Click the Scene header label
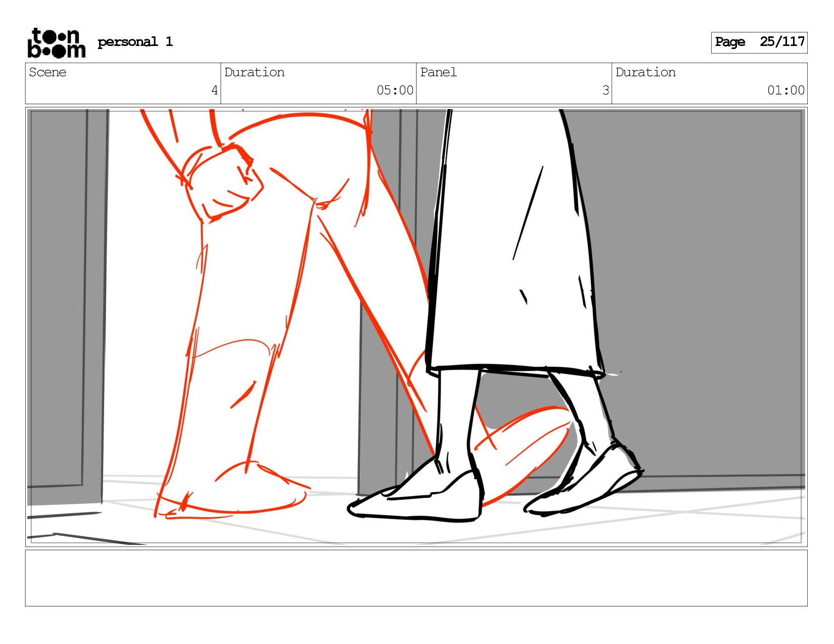This screenshot has height=644, width=834. click(48, 72)
